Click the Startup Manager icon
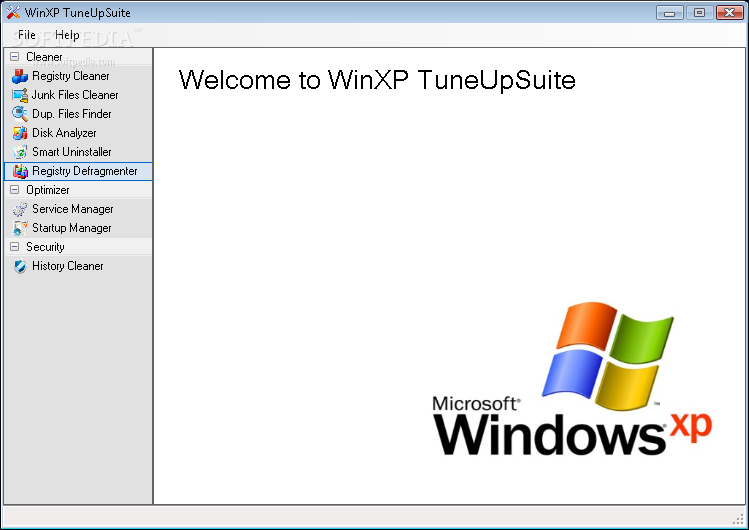Image resolution: width=749 pixels, height=530 pixels. [20, 228]
